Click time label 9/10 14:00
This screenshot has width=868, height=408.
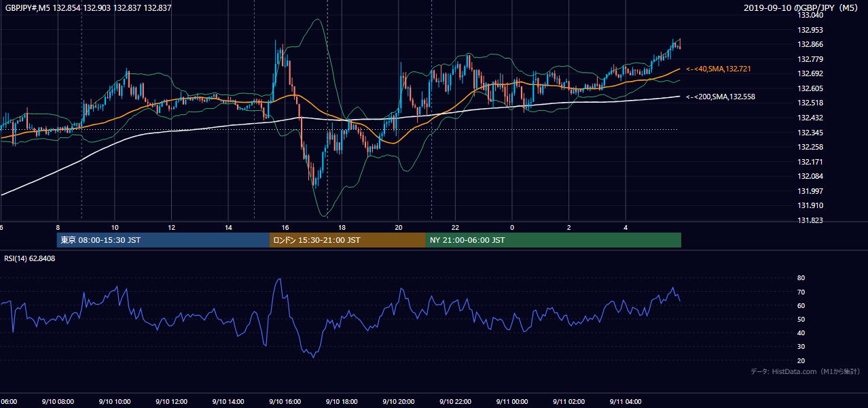click(228, 402)
